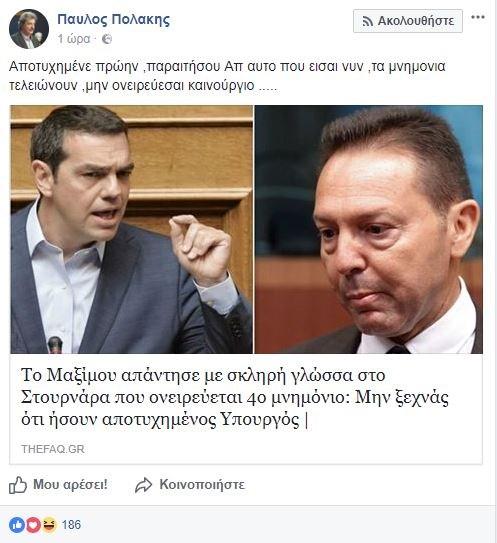Image resolution: width=497 pixels, height=543 pixels.
Task: Click the thumbs-up outline icon
Action: pos(18,484)
